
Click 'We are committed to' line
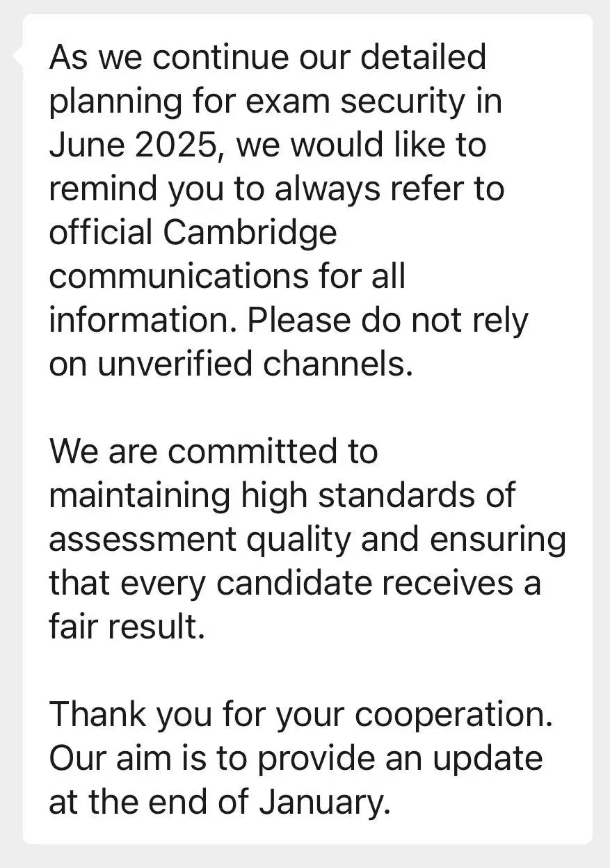coord(213,452)
